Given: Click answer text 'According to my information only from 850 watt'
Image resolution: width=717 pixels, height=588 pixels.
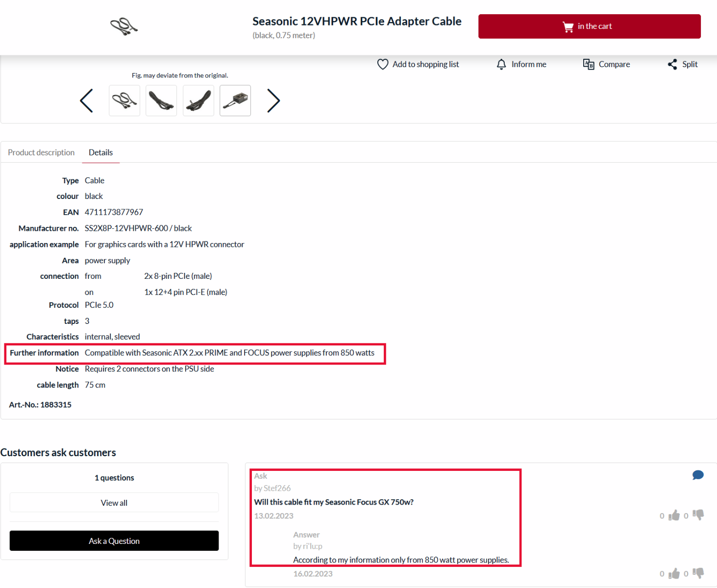Looking at the screenshot, I should point(401,560).
